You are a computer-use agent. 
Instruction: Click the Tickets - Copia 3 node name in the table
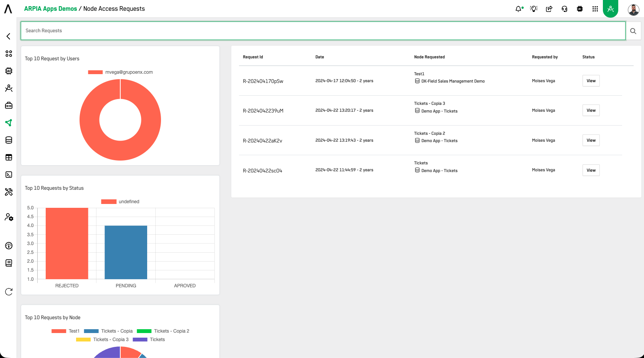point(430,103)
